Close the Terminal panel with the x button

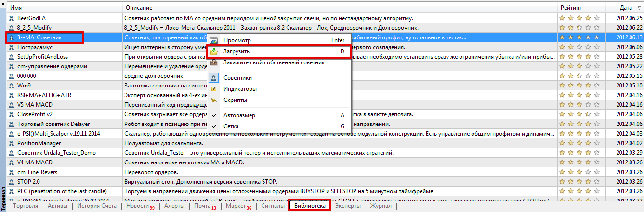tap(3, 3)
